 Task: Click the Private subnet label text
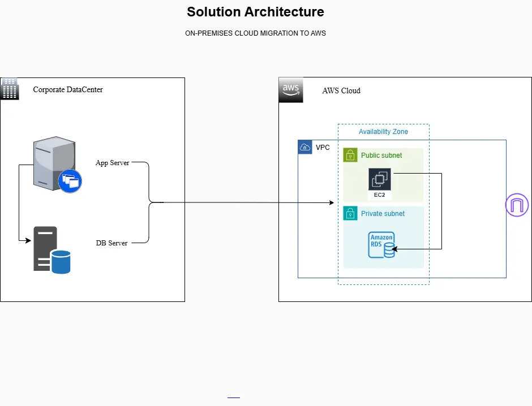[383, 214]
